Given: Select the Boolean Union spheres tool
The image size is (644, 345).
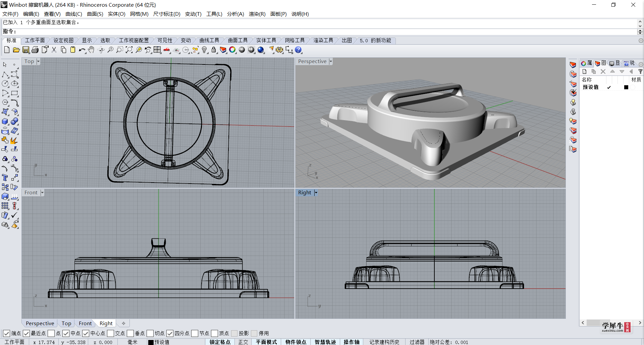Looking at the screenshot, I should click(x=14, y=121).
